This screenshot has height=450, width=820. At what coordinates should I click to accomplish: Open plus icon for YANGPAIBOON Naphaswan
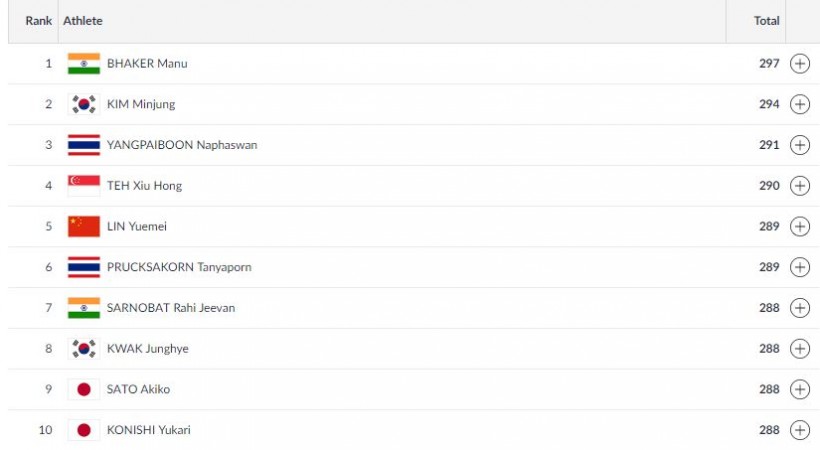800,145
